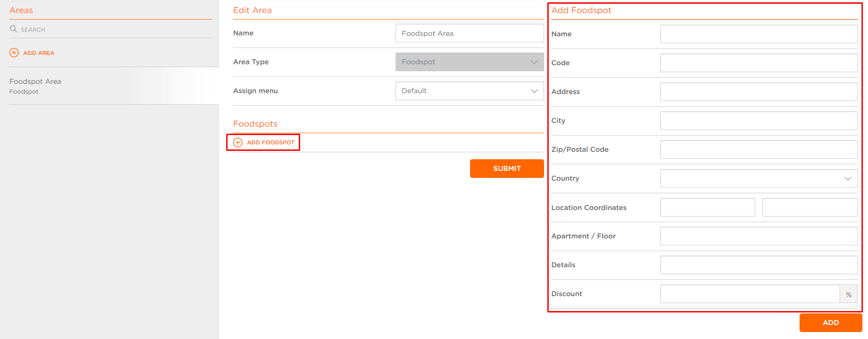Click the City input field
The height and width of the screenshot is (339, 868).
pos(759,121)
